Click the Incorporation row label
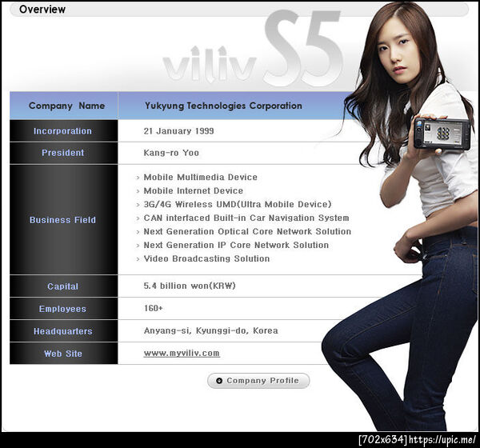Viewport: 480px width, 448px height. point(62,131)
